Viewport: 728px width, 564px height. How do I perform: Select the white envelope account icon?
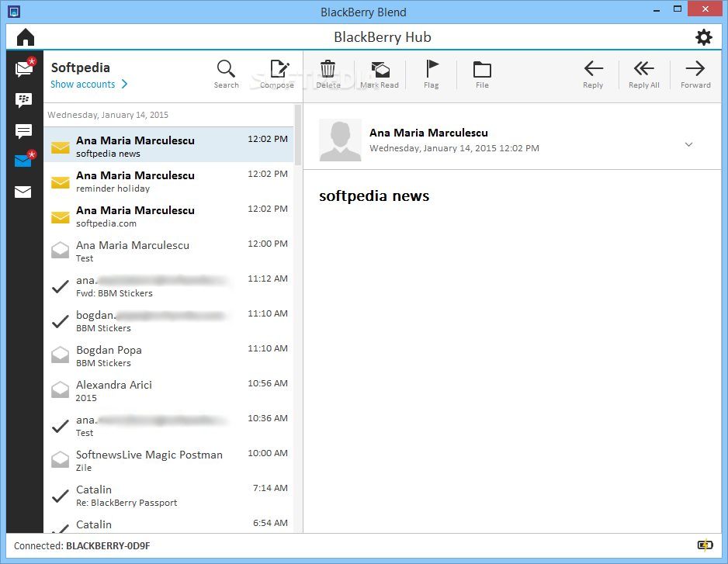pyautogui.click(x=23, y=192)
